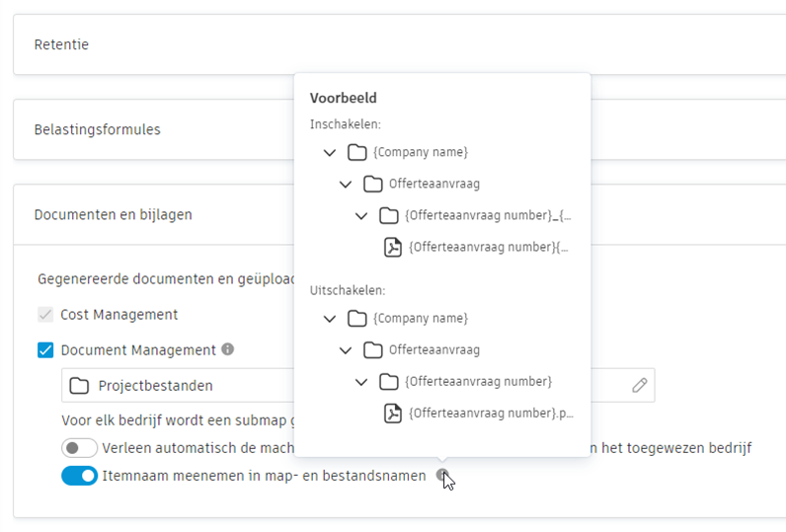Click Projectbestanden folder icon

(x=79, y=385)
